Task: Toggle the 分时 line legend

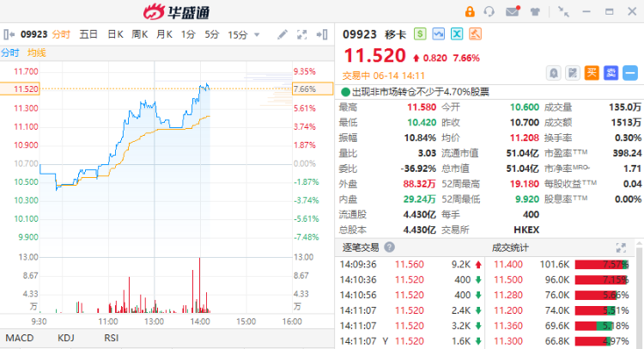Action: tap(9, 52)
